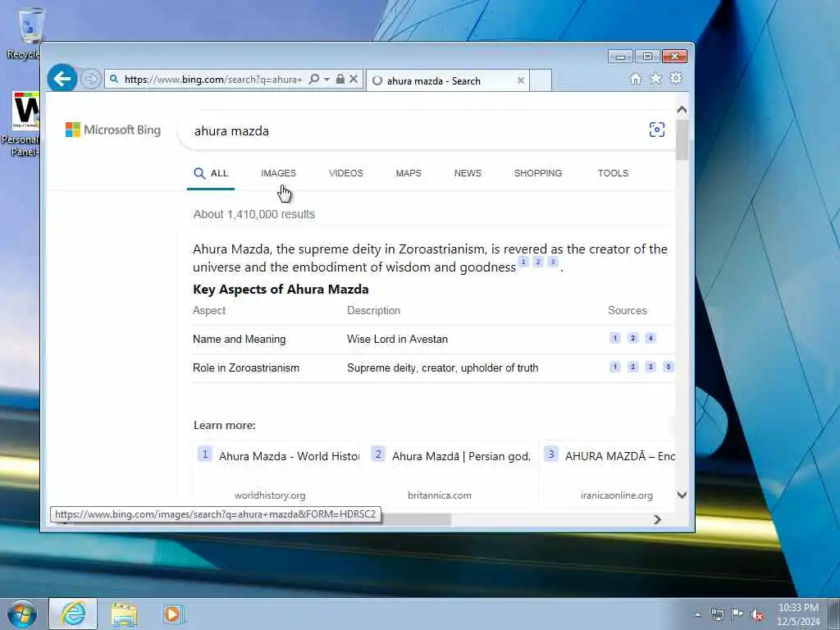Image resolution: width=840 pixels, height=630 pixels.
Task: Click citation 3 after 'wisdom and goodness'
Action: (553, 262)
